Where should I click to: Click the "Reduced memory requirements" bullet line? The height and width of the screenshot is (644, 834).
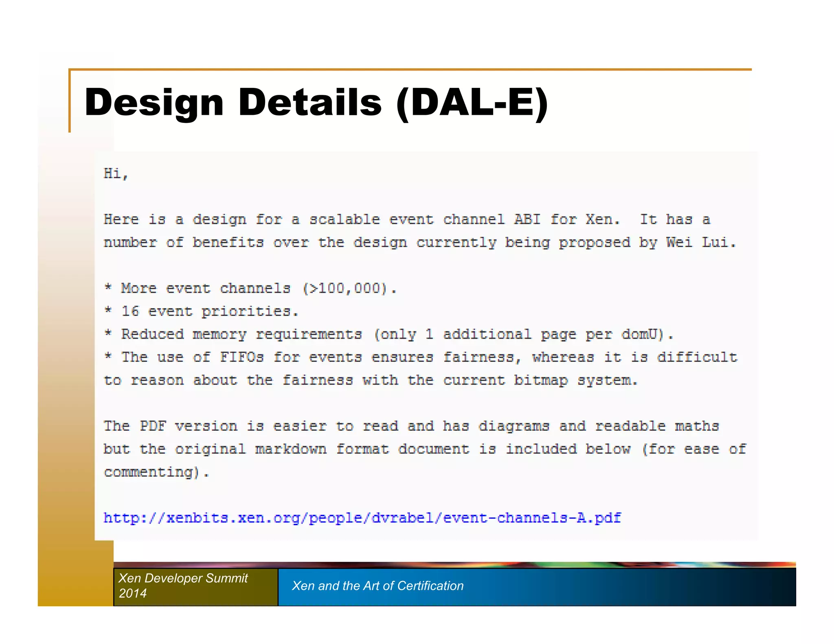pyautogui.click(x=388, y=335)
